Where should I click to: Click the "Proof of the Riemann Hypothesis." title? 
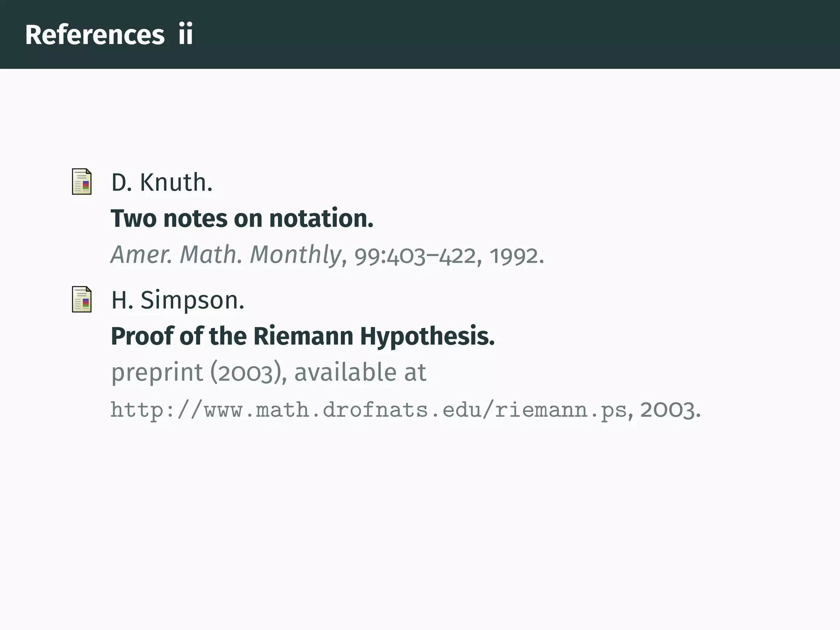pyautogui.click(x=303, y=336)
